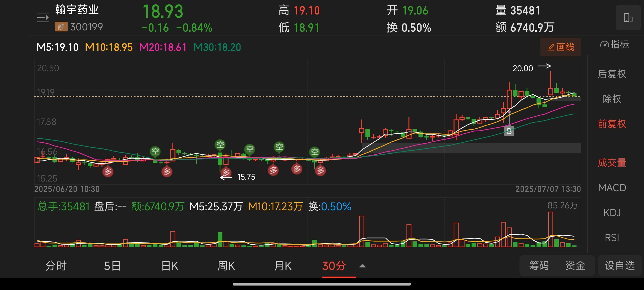Tap 设自选 to add to watchlist
The width and height of the screenshot is (644, 290).
(x=620, y=266)
